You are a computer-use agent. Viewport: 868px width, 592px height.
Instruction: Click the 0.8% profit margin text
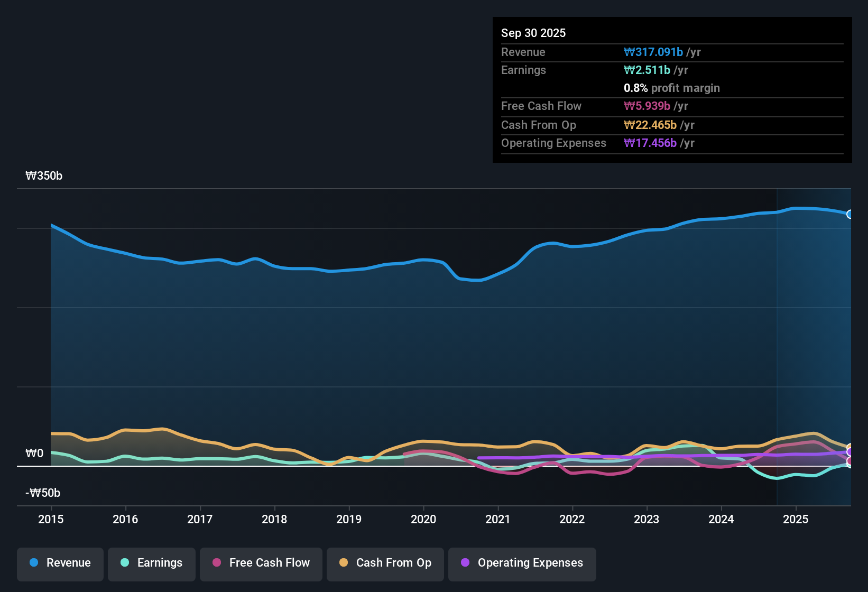(x=671, y=88)
